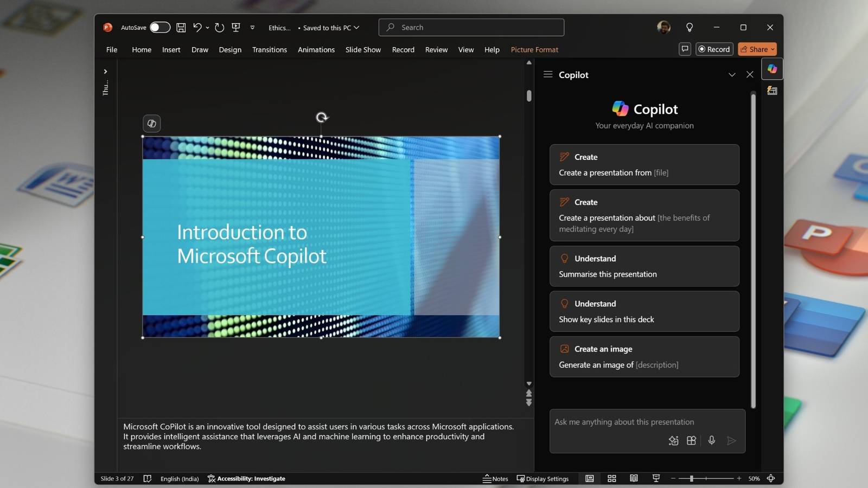Viewport: 868px width, 488px height.
Task: Toggle the AutoSave switch
Action: [159, 27]
